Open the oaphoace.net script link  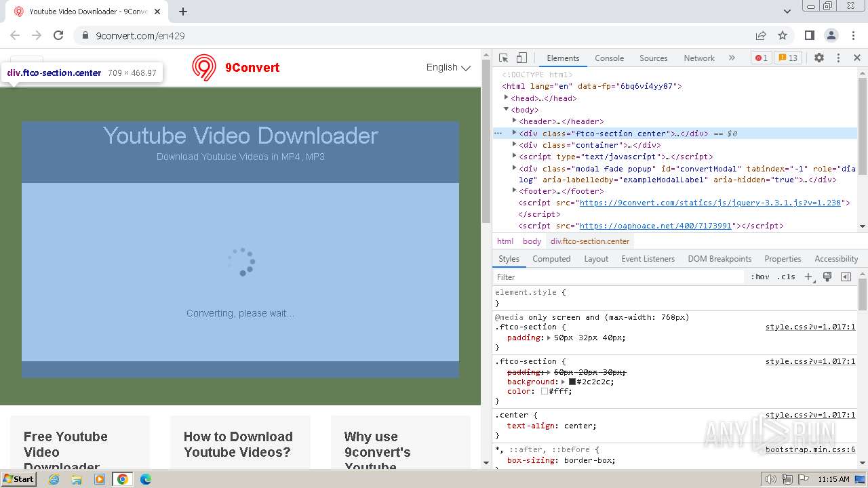click(655, 226)
